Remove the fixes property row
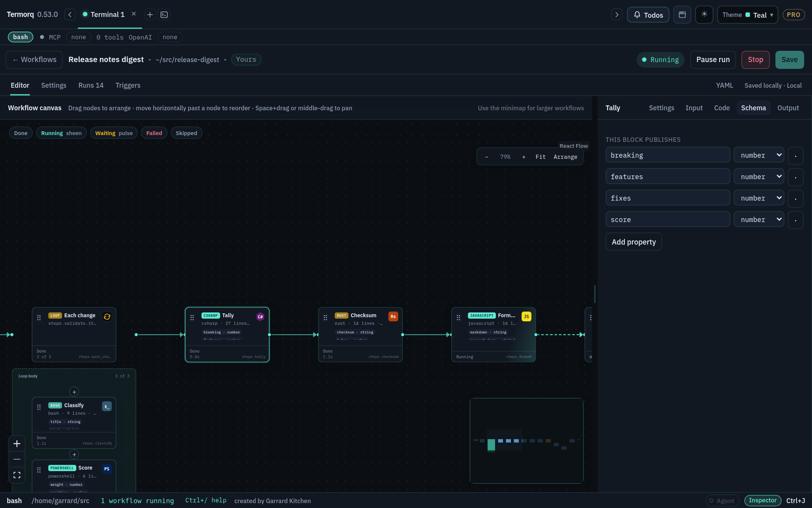This screenshot has height=508, width=812. 795,199
